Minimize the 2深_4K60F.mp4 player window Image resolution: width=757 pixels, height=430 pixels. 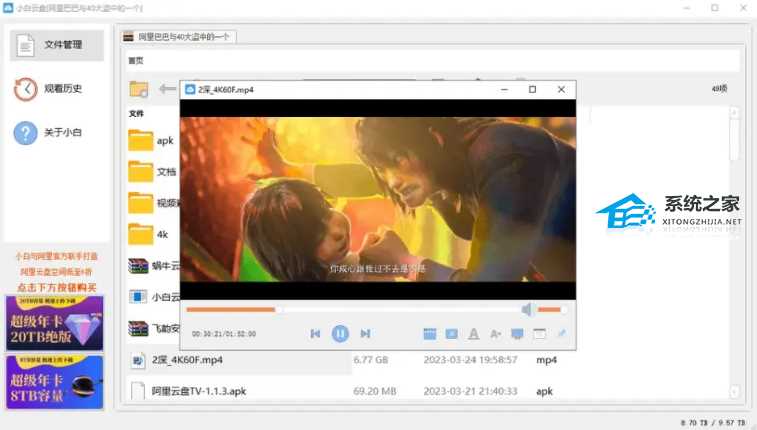click(x=505, y=90)
